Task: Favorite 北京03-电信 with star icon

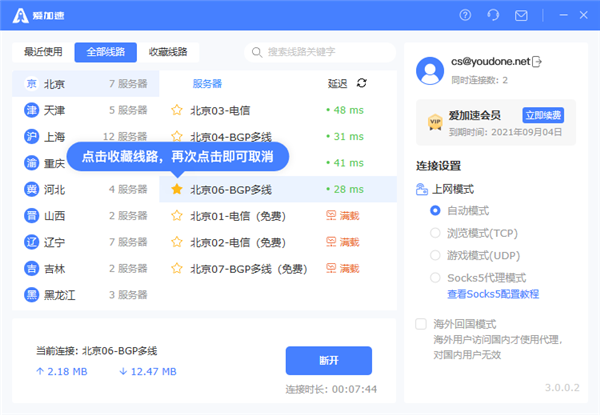Action: tap(177, 110)
